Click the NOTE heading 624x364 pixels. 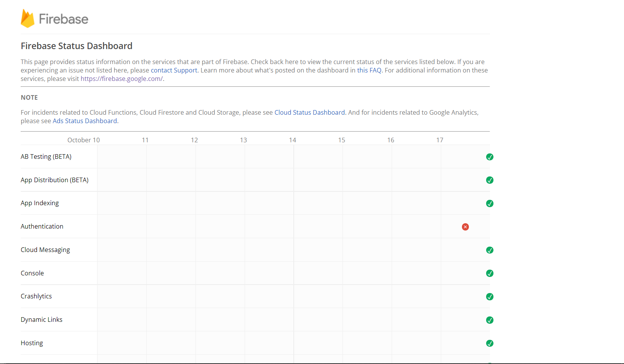(x=29, y=97)
